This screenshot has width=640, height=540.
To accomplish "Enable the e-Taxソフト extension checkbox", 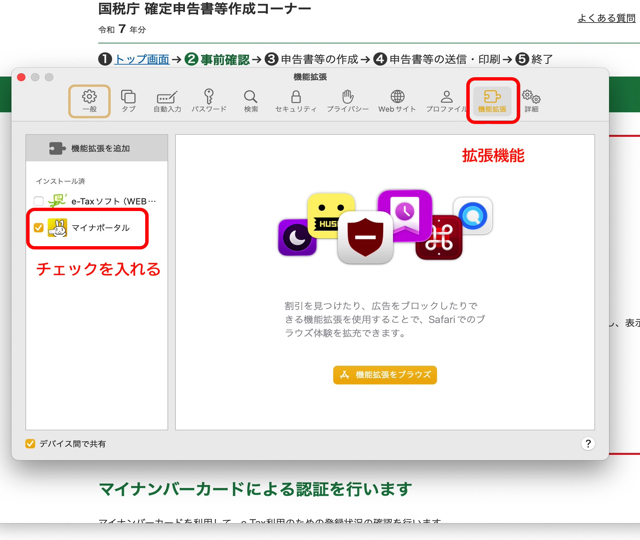I will [x=39, y=202].
